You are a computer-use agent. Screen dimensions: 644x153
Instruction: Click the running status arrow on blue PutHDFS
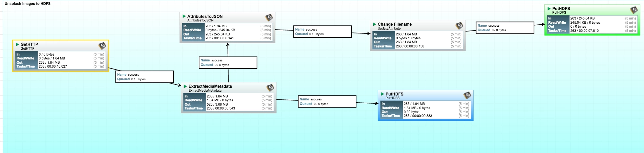tap(382, 94)
